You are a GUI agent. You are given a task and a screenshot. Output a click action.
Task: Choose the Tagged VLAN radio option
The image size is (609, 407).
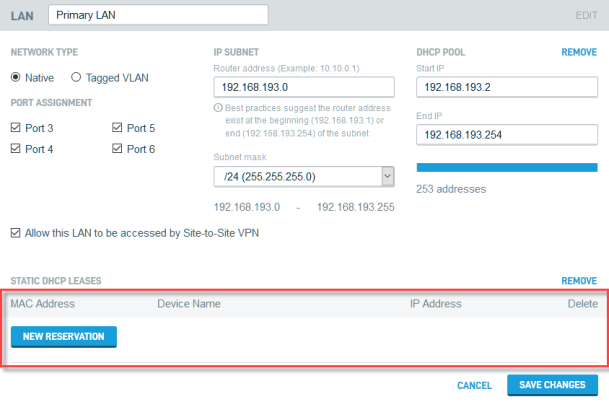pyautogui.click(x=76, y=76)
